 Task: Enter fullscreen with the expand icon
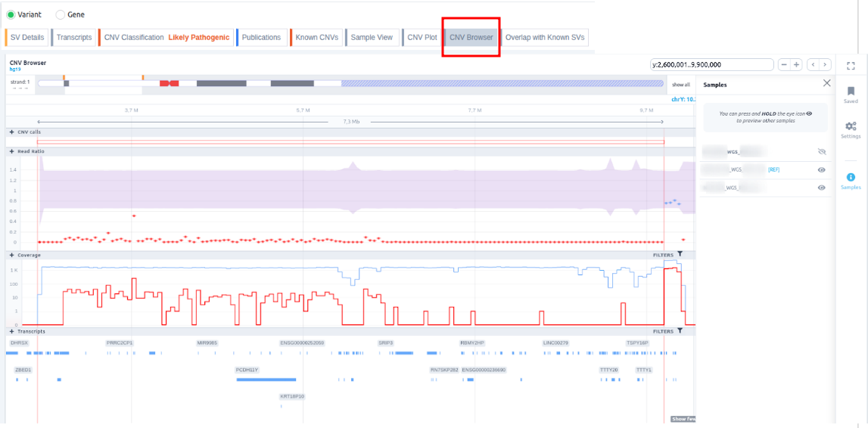(851, 66)
